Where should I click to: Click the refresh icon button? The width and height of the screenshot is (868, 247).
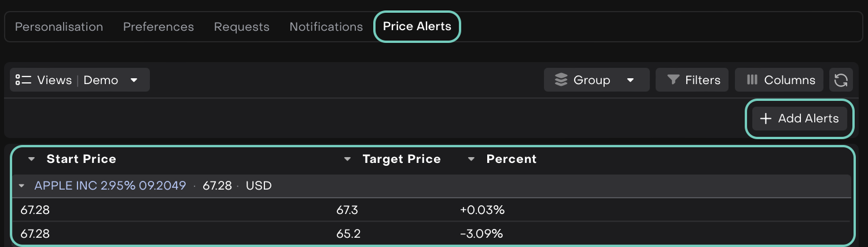coord(841,80)
